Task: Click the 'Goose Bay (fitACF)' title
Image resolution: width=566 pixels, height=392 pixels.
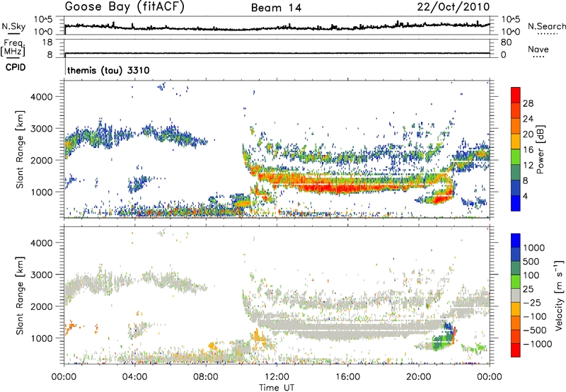Action: pyautogui.click(x=125, y=7)
